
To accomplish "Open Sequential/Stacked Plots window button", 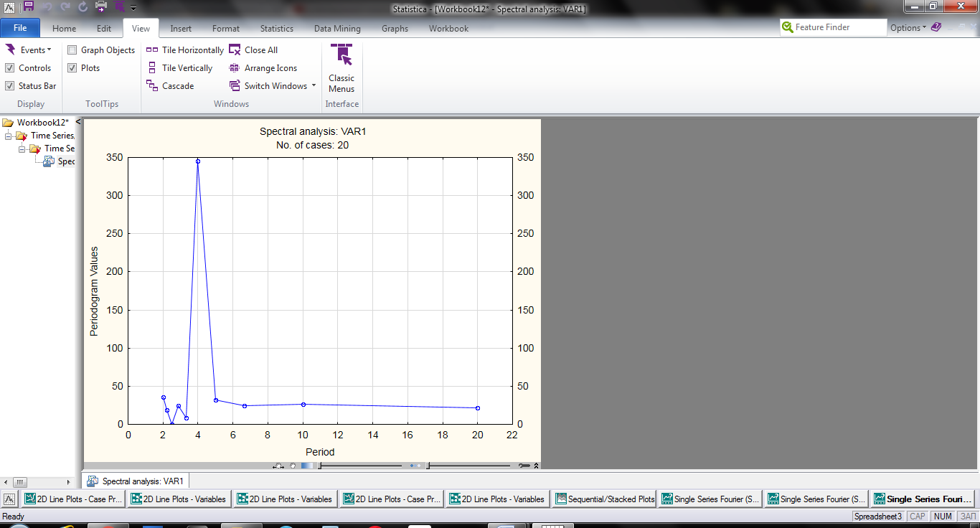I will coord(605,499).
